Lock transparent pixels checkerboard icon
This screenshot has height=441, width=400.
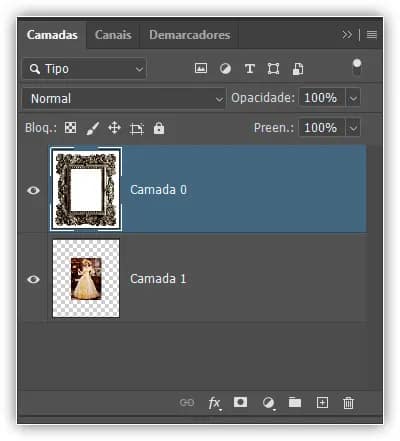click(x=70, y=128)
